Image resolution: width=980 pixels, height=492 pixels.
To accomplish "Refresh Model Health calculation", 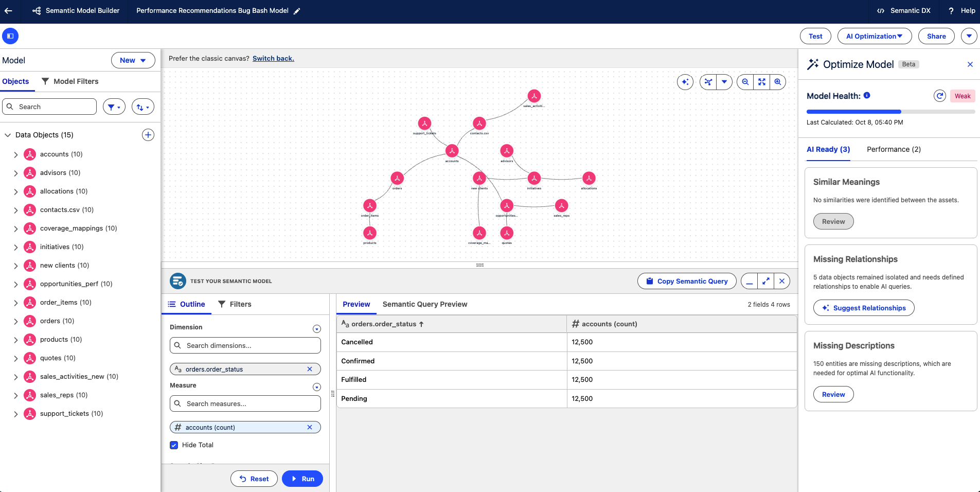I will [x=940, y=96].
